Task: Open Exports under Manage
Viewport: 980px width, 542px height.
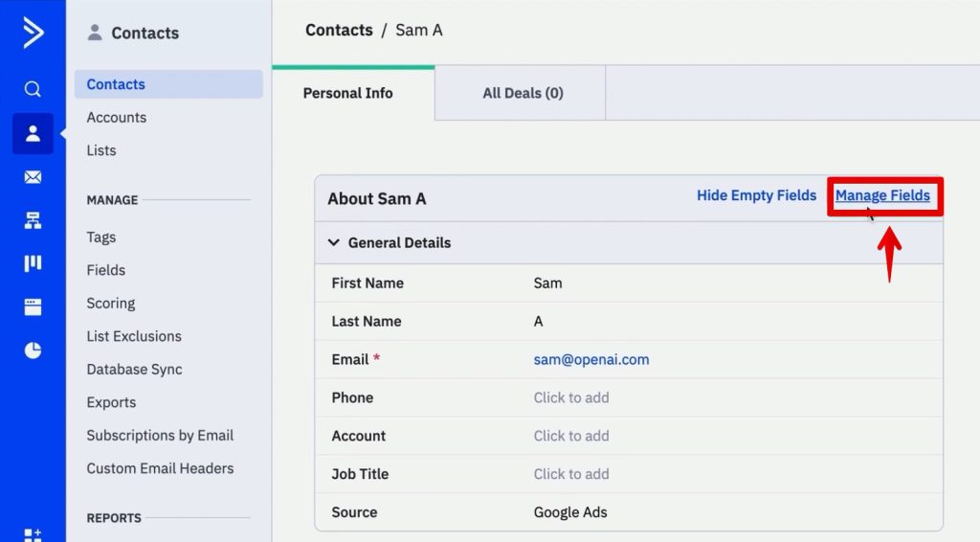Action: (x=111, y=402)
